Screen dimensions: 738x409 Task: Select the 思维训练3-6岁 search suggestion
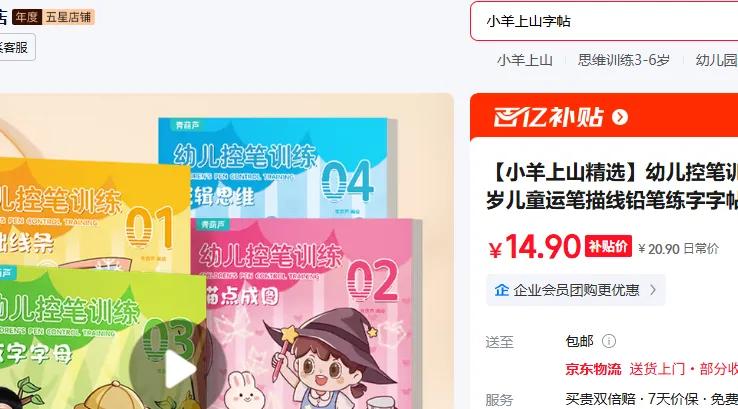[624, 60]
